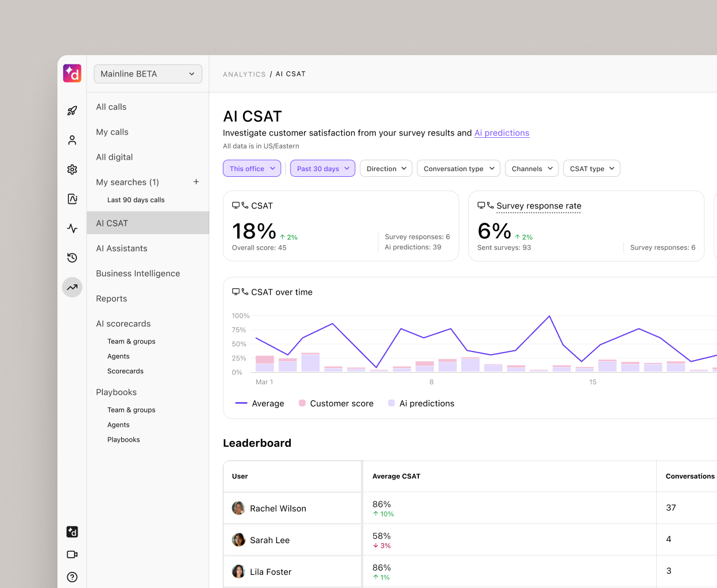Open call history via the clock icon
This screenshot has width=717, height=588.
tap(72, 257)
